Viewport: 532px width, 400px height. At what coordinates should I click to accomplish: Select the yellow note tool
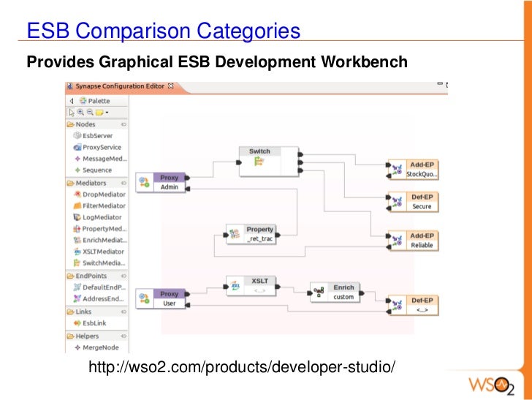pos(99,113)
